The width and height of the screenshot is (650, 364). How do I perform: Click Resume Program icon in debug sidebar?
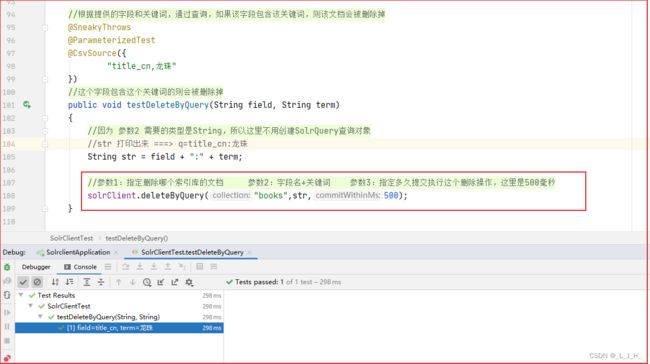click(x=7, y=312)
